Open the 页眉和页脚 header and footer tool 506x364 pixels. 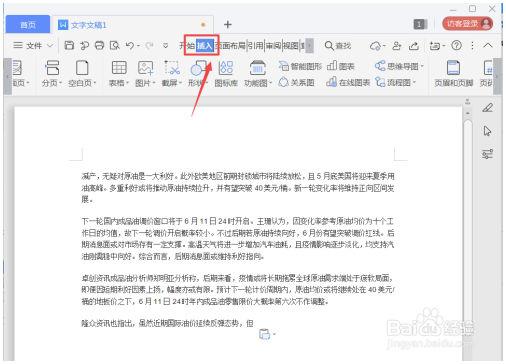click(x=453, y=74)
